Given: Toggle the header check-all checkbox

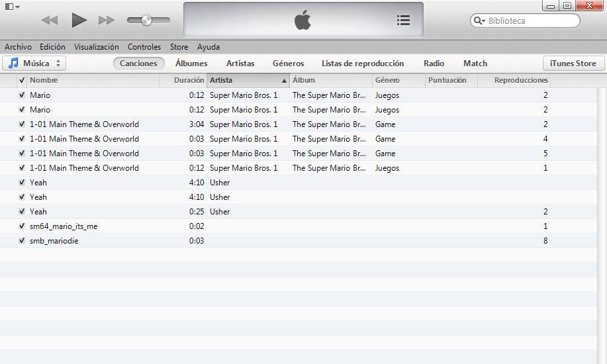Looking at the screenshot, I should click(22, 80).
